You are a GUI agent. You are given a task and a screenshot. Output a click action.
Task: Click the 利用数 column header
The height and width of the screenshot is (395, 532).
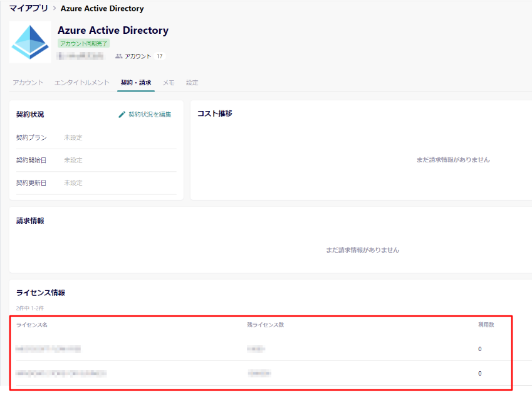coord(486,325)
